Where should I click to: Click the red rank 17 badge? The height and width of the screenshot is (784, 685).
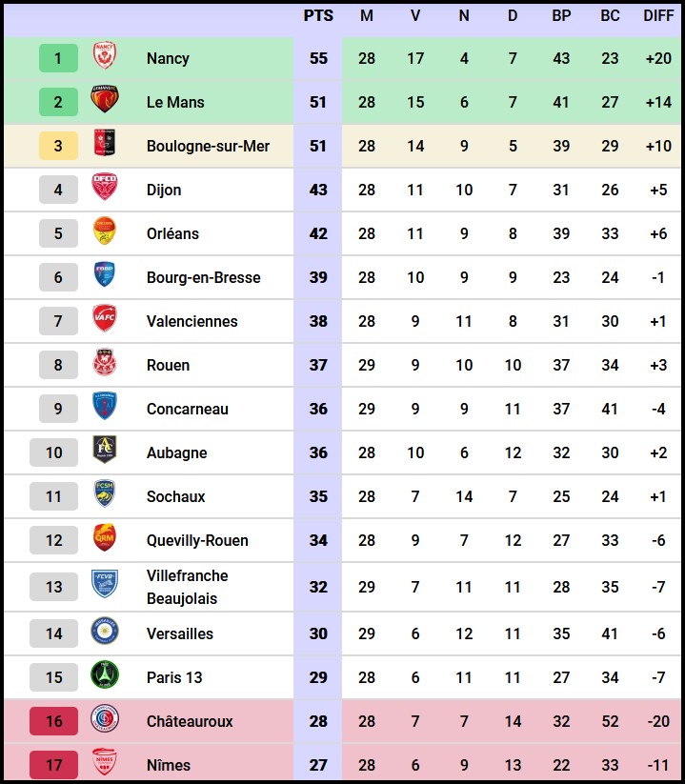(54, 765)
